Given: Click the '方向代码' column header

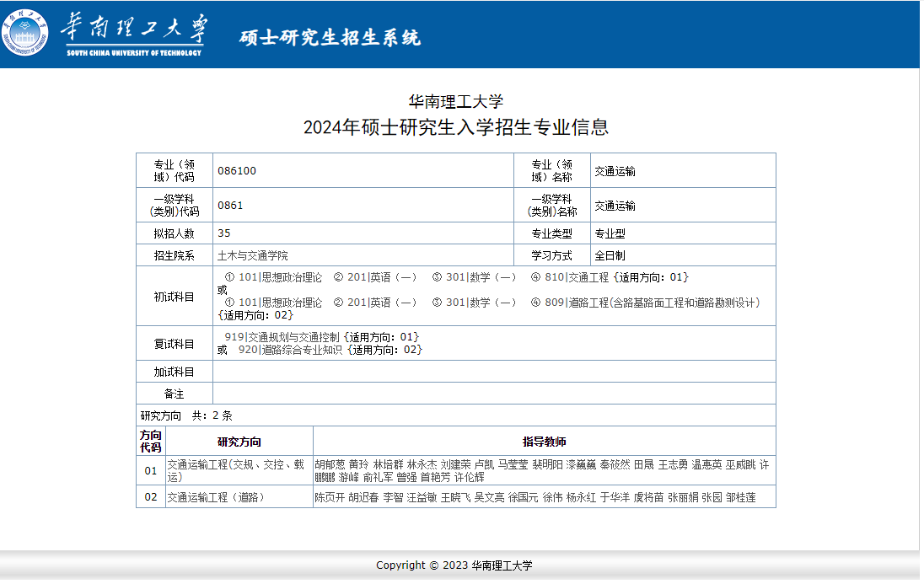Looking at the screenshot, I should click(x=151, y=442).
